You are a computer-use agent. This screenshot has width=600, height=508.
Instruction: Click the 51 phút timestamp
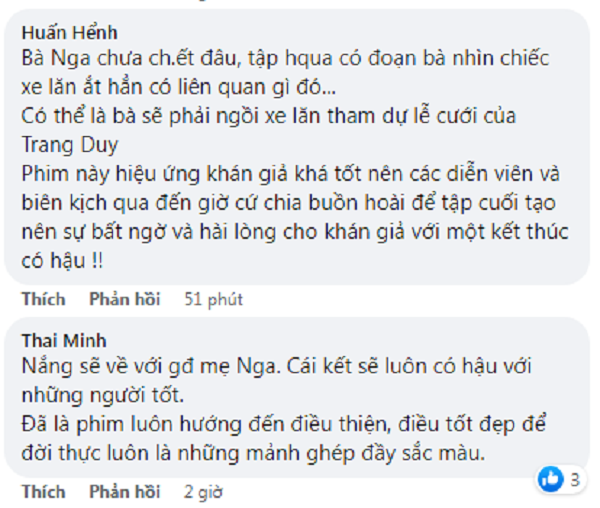pos(214,299)
